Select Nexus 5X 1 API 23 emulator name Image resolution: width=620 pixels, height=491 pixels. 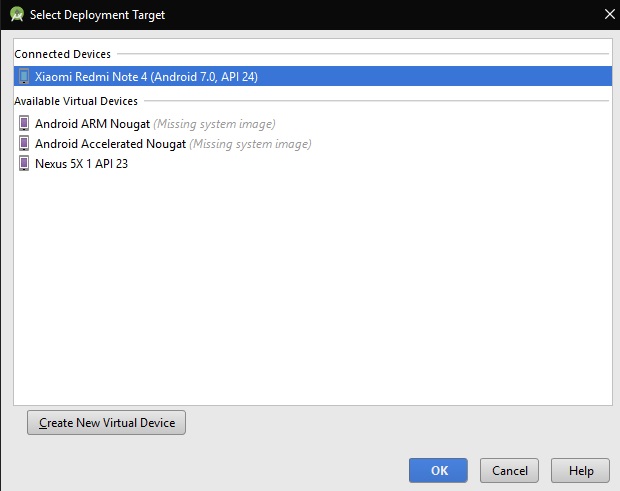coord(81,164)
